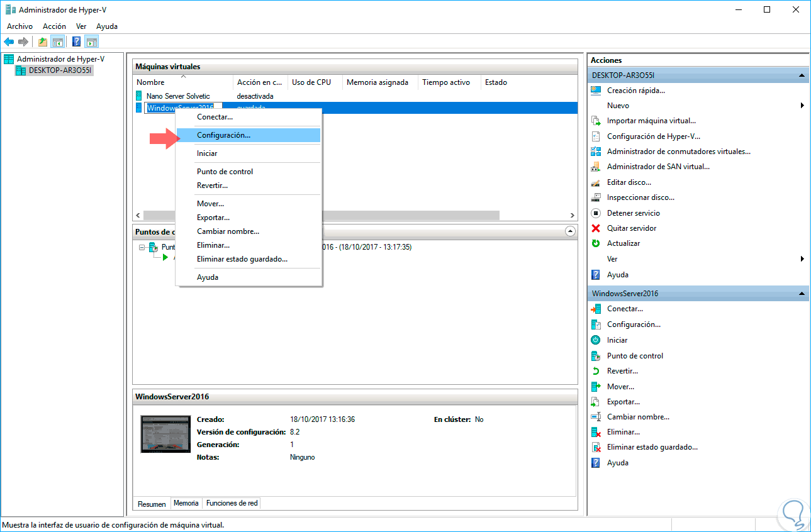This screenshot has height=532, width=811.
Task: Open the Ver menu in the menu bar
Action: pyautogui.click(x=81, y=26)
